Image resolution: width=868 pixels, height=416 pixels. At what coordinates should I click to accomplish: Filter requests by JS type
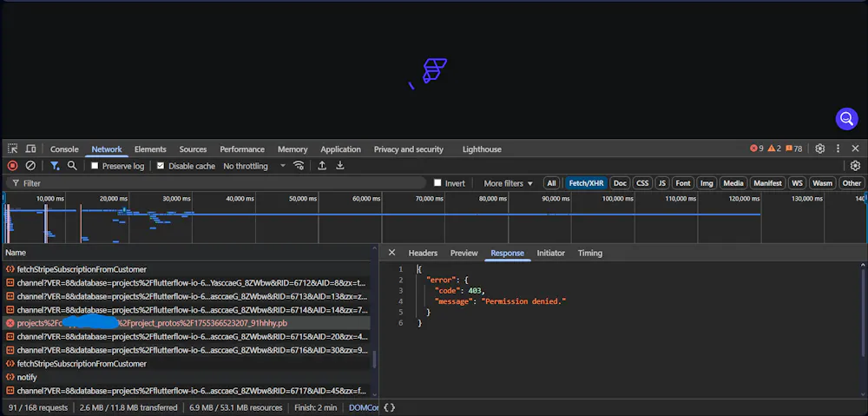(661, 183)
